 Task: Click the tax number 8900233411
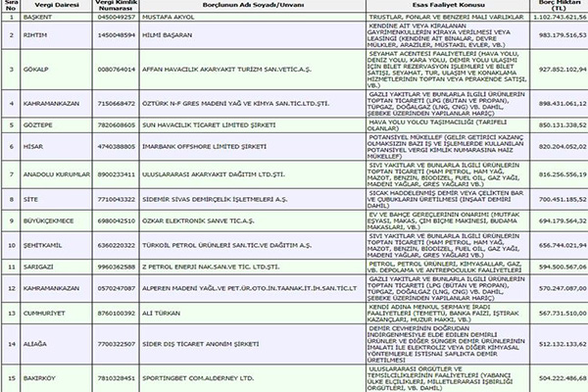pyautogui.click(x=117, y=174)
